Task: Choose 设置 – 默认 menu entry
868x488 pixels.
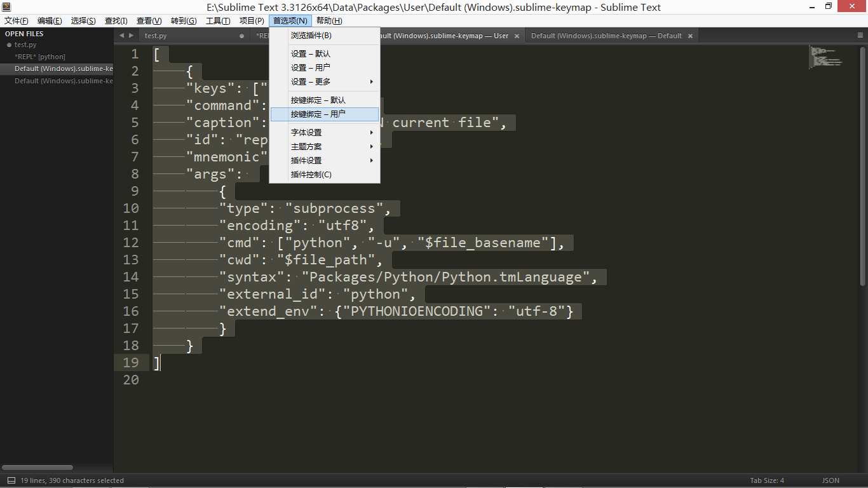Action: 325,54
